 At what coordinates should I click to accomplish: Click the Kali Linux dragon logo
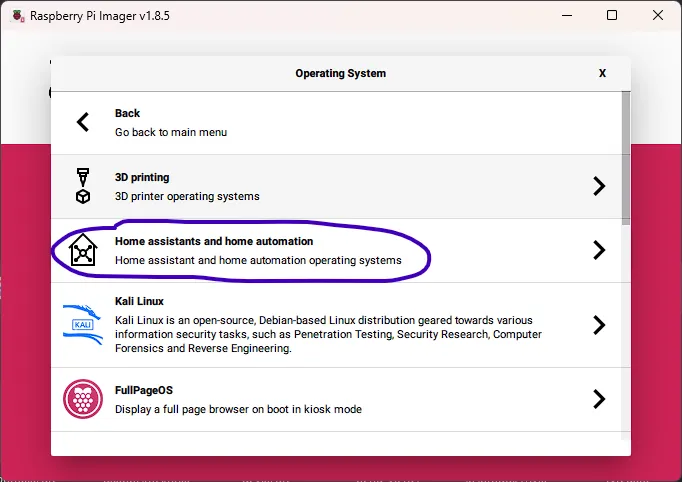[x=83, y=325]
